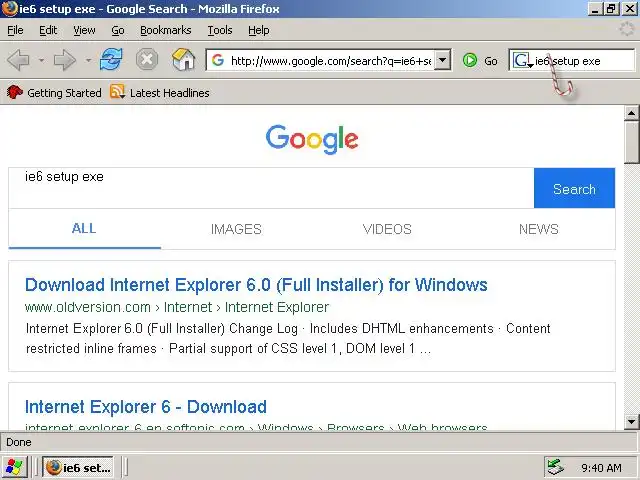Screen dimensions: 640x480
Task: Go forward with the Forward arrow
Action: (x=65, y=60)
